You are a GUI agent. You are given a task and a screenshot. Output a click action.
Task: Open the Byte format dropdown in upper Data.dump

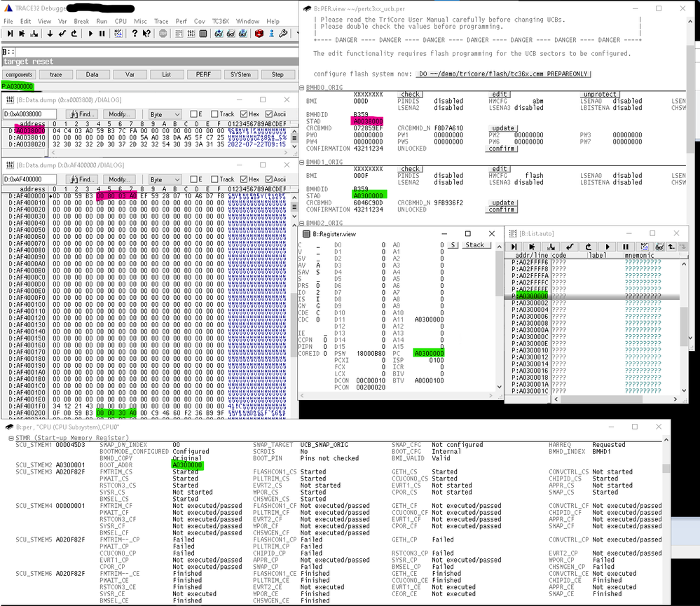coord(165,114)
